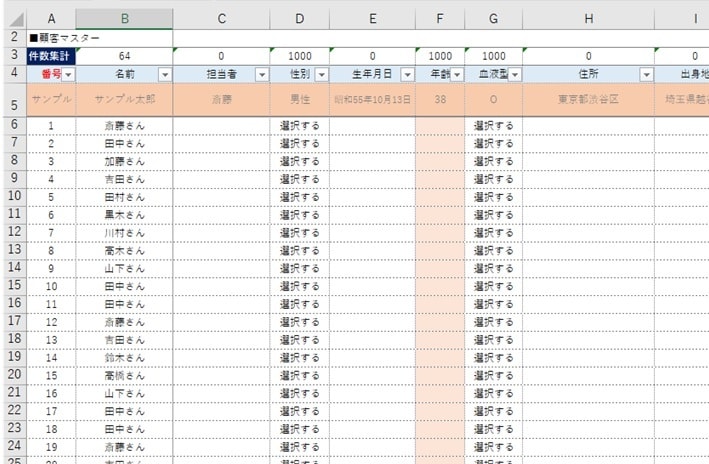
Task: Click the 吉田さん cell in row 9
Action: click(x=124, y=179)
